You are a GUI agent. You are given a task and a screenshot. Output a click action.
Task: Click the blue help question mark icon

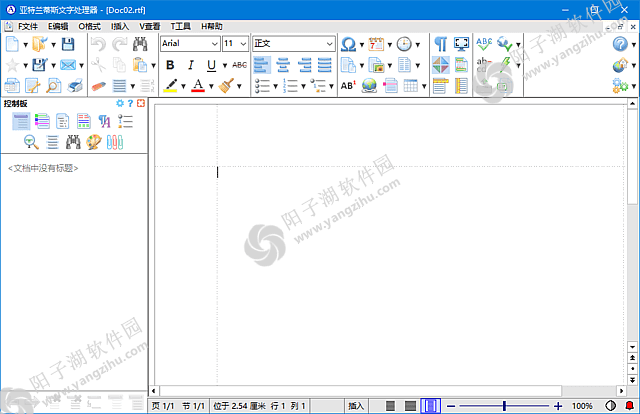tap(620, 44)
